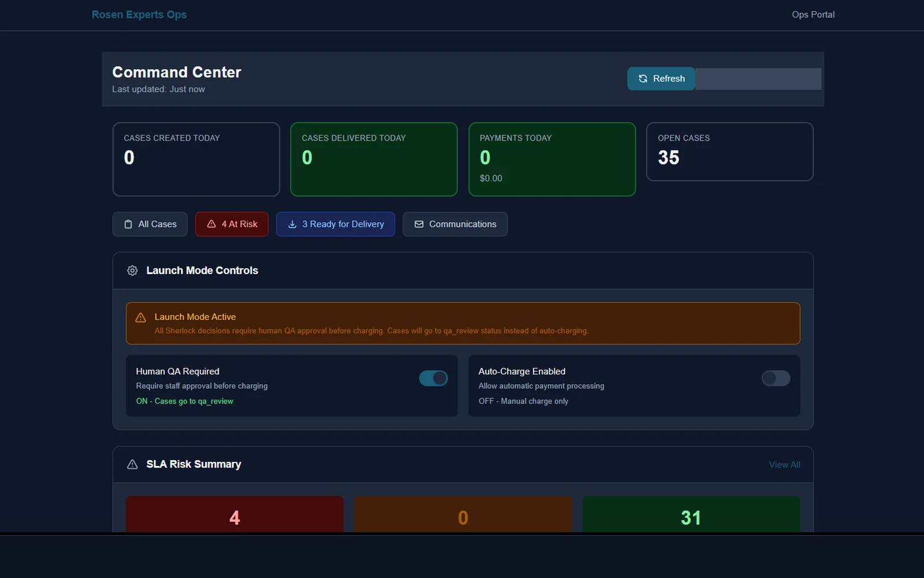Click the 'Allow automatic payment processing' description
The height and width of the screenshot is (578, 924).
[541, 386]
